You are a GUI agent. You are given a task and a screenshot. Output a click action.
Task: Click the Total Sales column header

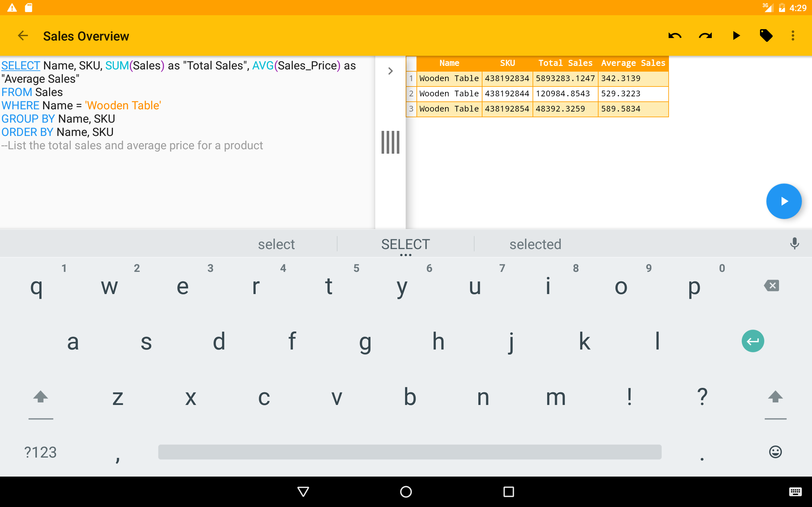pos(565,63)
